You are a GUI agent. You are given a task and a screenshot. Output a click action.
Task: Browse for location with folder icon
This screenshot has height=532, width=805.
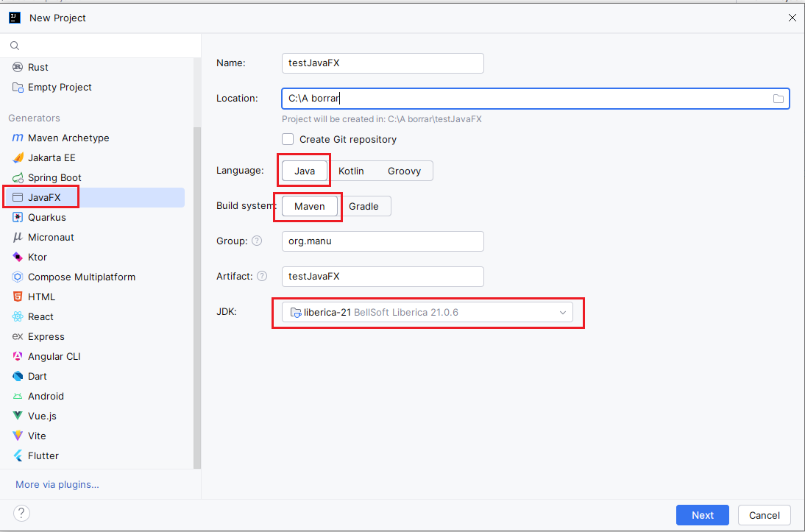779,99
